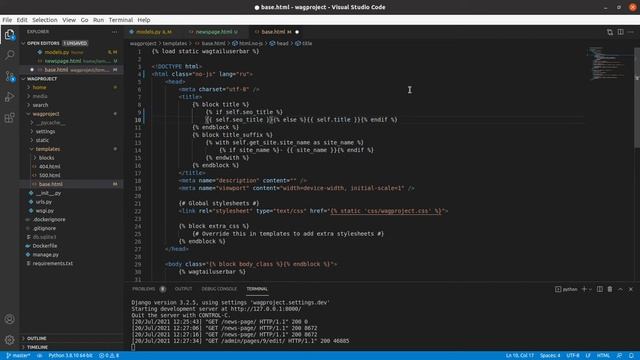Switch to the models.py editor tab
The image size is (640, 360).
(x=154, y=32)
